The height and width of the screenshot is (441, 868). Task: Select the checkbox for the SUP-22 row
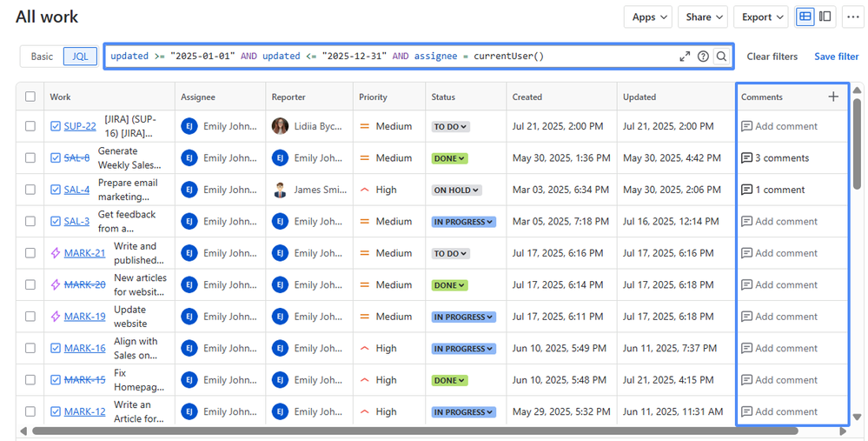[30, 126]
